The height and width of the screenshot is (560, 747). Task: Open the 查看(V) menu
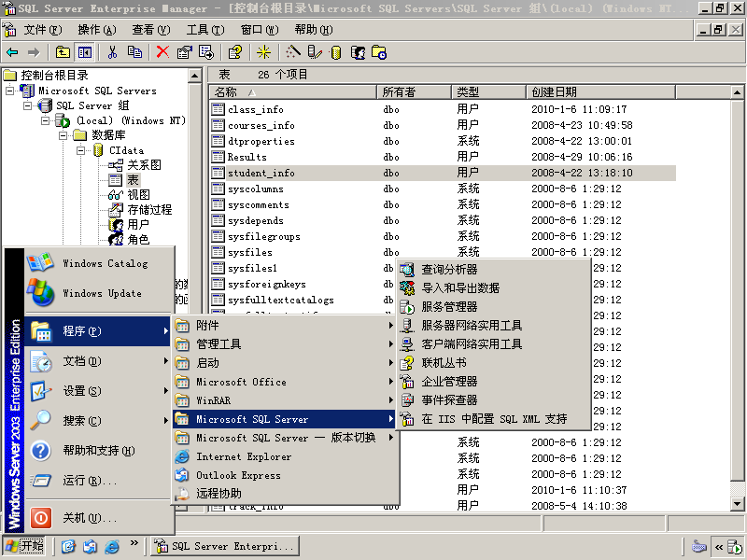coord(151,30)
